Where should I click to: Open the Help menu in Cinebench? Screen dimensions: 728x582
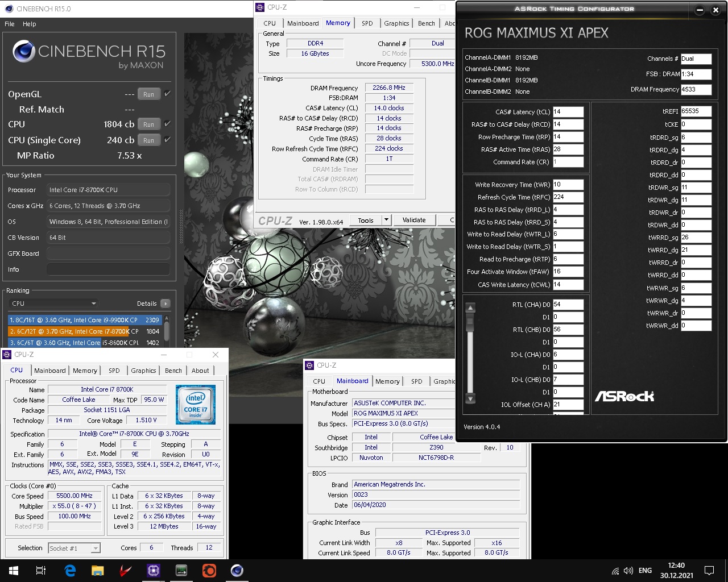(x=30, y=24)
